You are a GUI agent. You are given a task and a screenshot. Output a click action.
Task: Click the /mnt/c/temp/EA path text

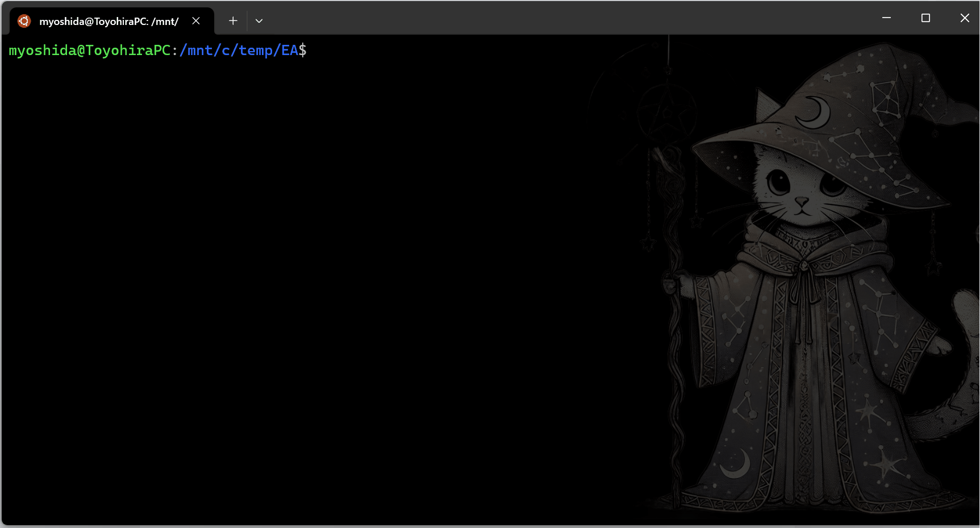239,51
